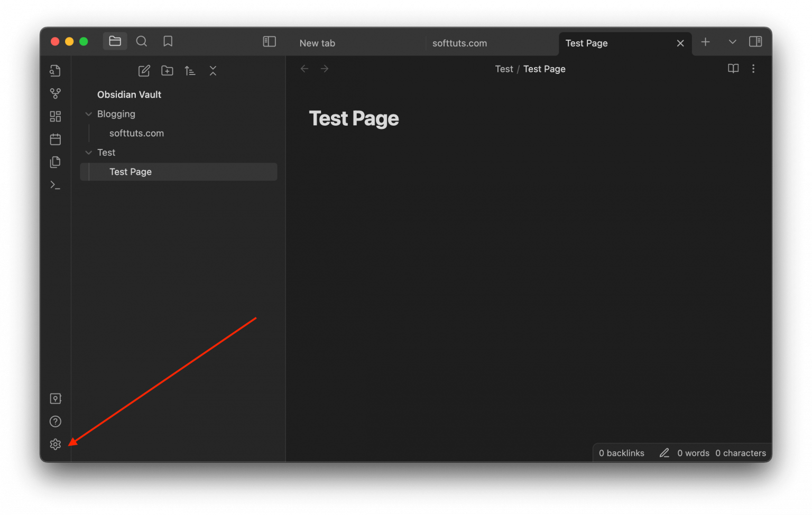Open today's daily note calendar icon
This screenshot has width=812, height=515.
coord(55,139)
